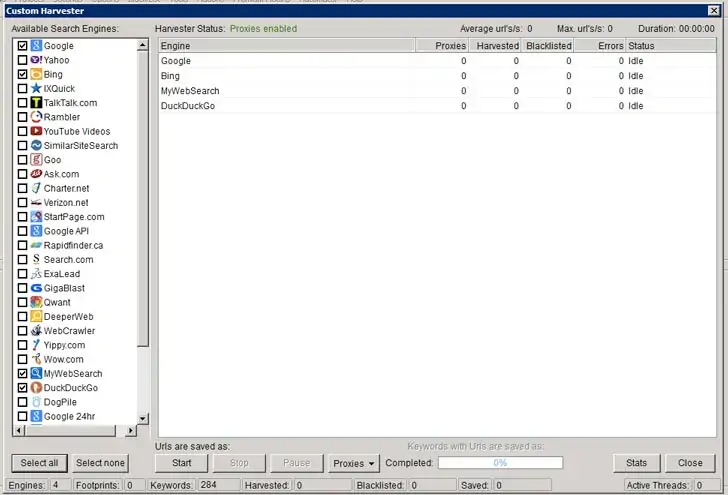The width and height of the screenshot is (728, 495).
Task: Click the horizontal scroll left arrow
Action: tap(19, 431)
